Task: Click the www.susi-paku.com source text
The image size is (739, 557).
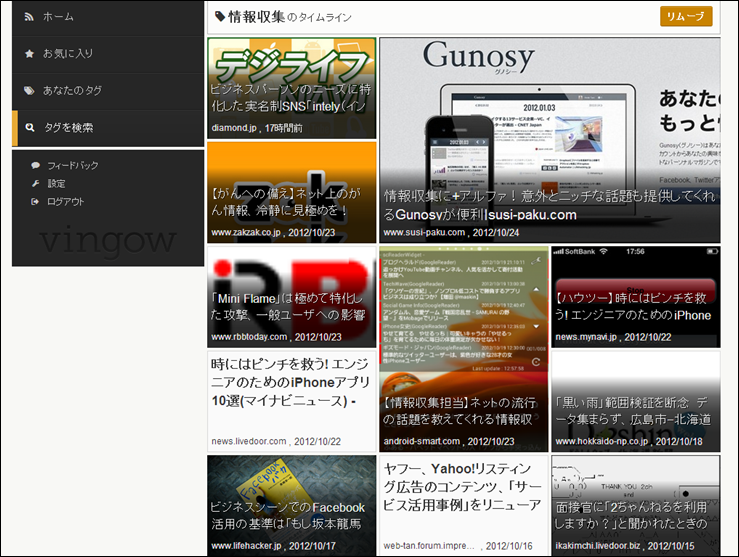Action: click(x=424, y=232)
